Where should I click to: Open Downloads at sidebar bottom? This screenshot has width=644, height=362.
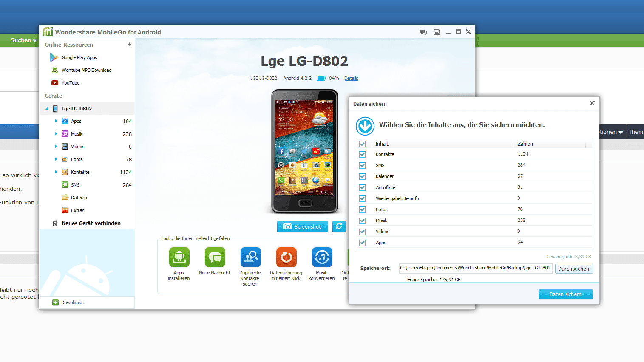[72, 303]
